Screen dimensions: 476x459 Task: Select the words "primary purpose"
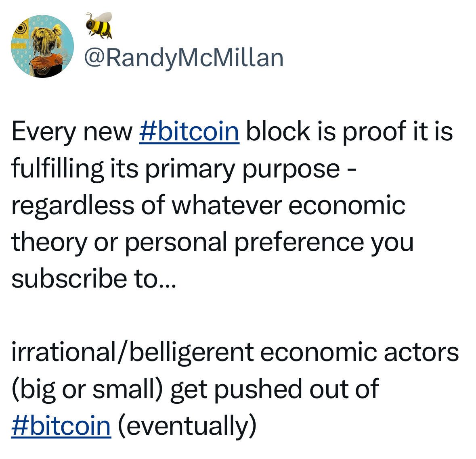pos(243,169)
